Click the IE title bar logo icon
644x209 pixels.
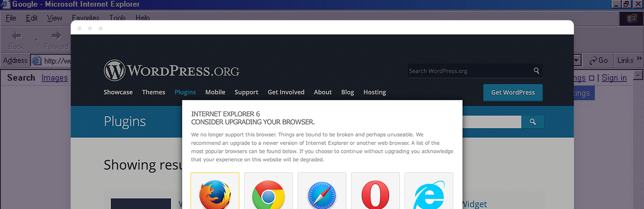(x=5, y=5)
